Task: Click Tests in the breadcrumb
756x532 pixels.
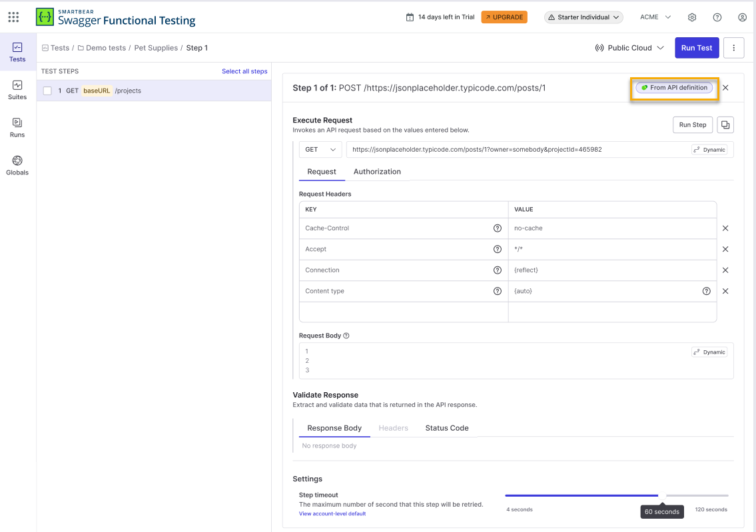Action: click(x=55, y=48)
